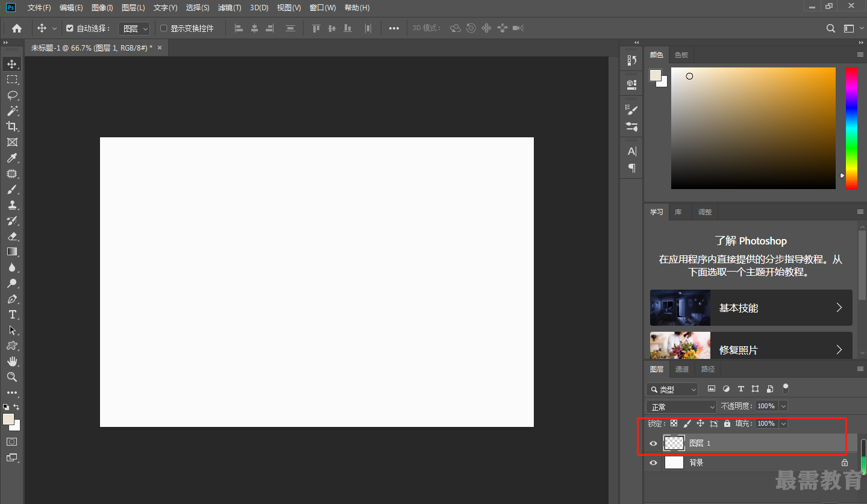The width and height of the screenshot is (867, 504).
Task: Hide the 背景 layer with eye icon
Action: click(x=653, y=463)
